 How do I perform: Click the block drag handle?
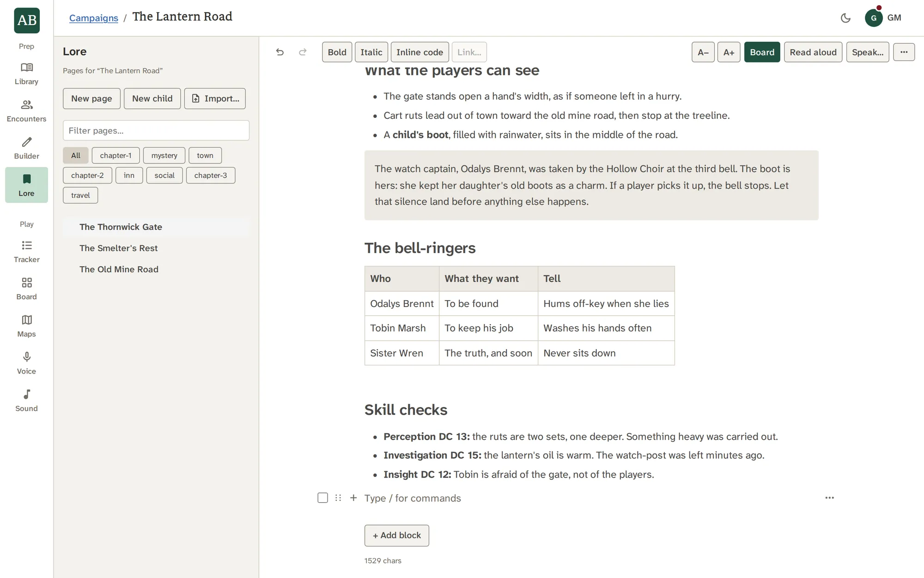pyautogui.click(x=338, y=498)
